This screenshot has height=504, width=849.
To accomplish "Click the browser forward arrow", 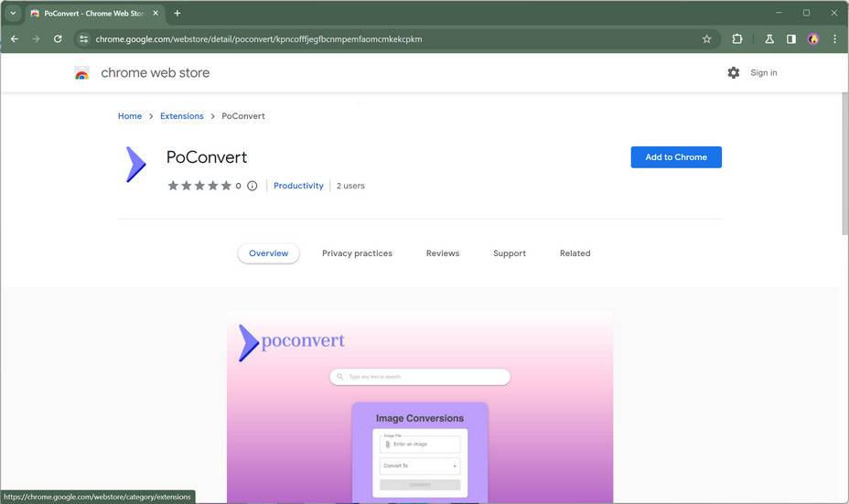I will [36, 39].
